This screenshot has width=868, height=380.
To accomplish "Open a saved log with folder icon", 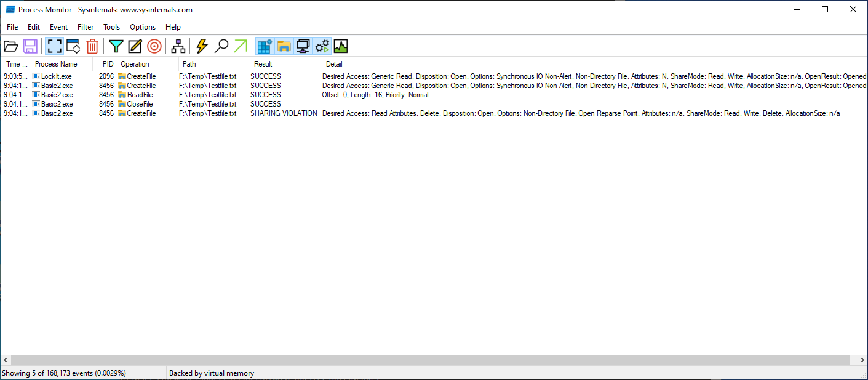I will [x=11, y=46].
